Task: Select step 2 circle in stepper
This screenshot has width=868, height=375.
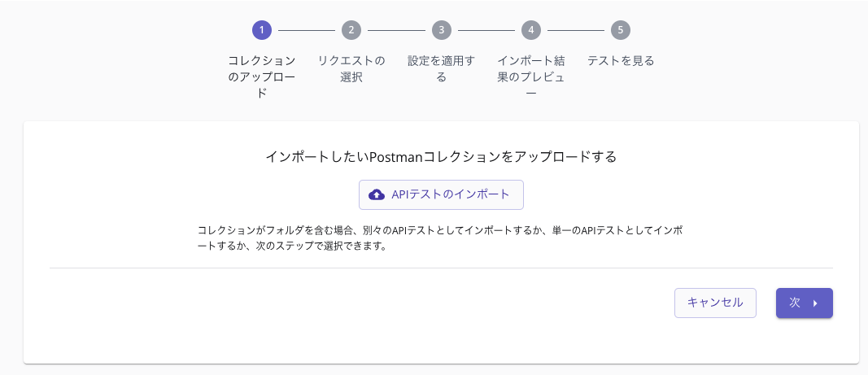Action: tap(351, 30)
